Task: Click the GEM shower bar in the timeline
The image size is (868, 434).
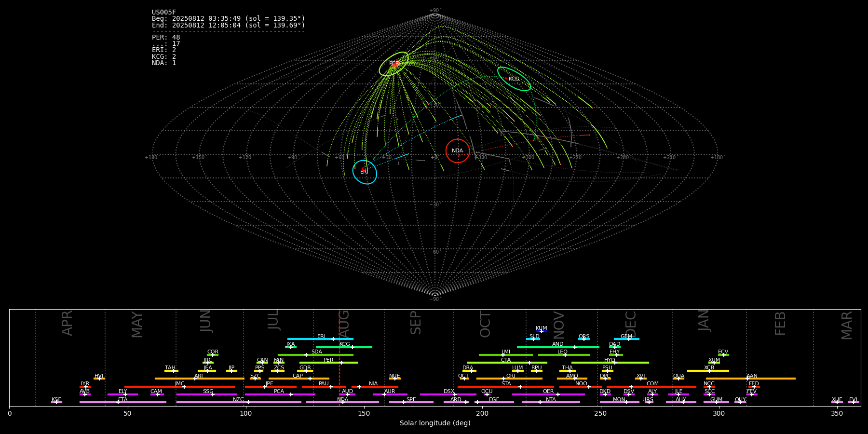Action: click(626, 339)
